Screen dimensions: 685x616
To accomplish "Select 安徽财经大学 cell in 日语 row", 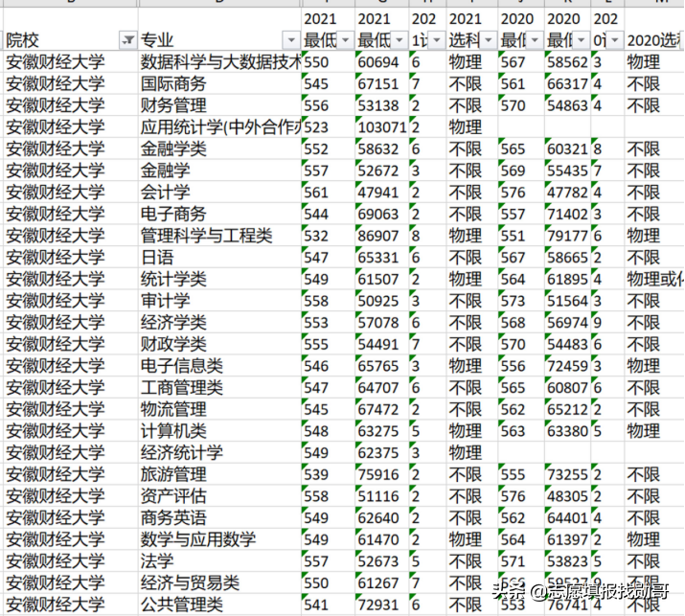I will coord(71,257).
